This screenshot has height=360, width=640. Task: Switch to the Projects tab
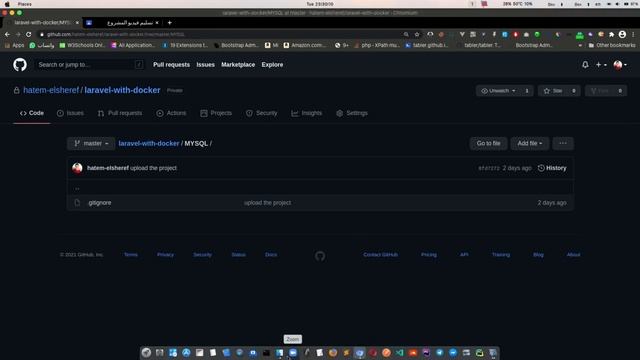pos(216,113)
